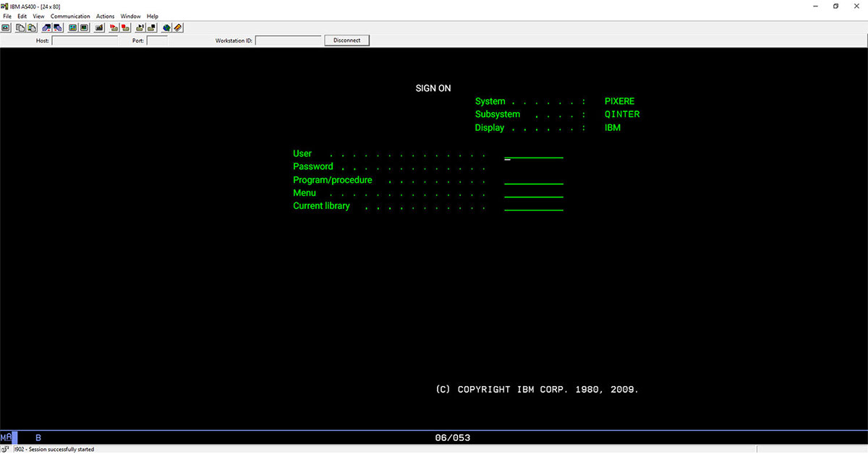
Task: Click the Print Screen toolbar icon
Action: coord(6,27)
